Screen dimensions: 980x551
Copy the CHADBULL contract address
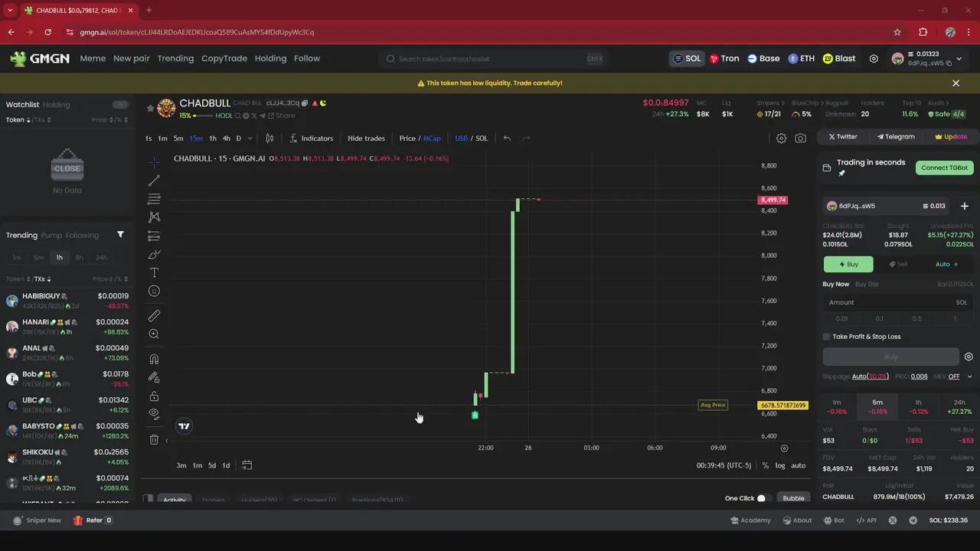click(305, 103)
